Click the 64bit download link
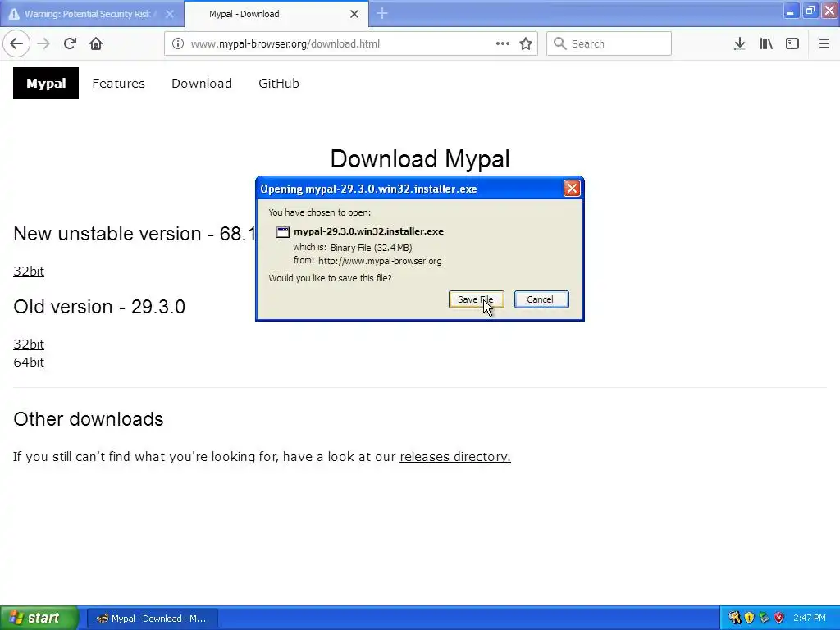The height and width of the screenshot is (630, 840). 29,362
